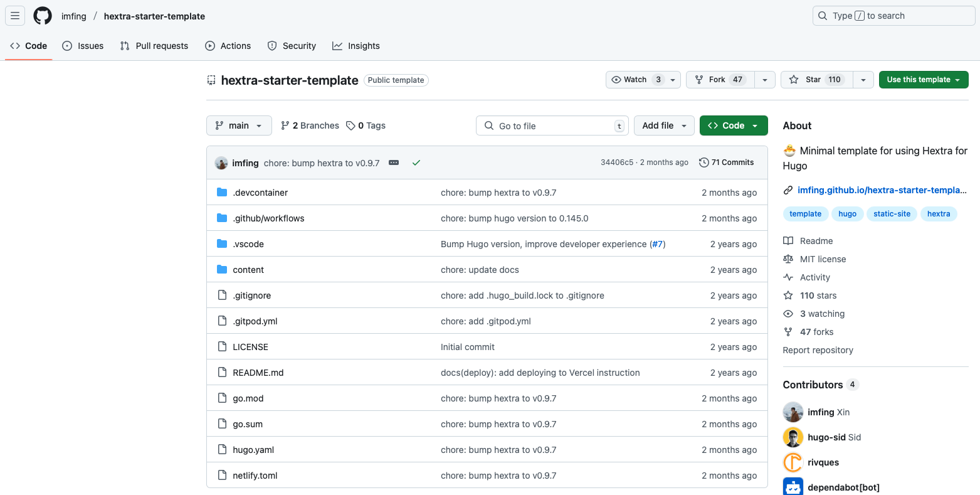Open the Insights tab
980x495 pixels.
(356, 46)
